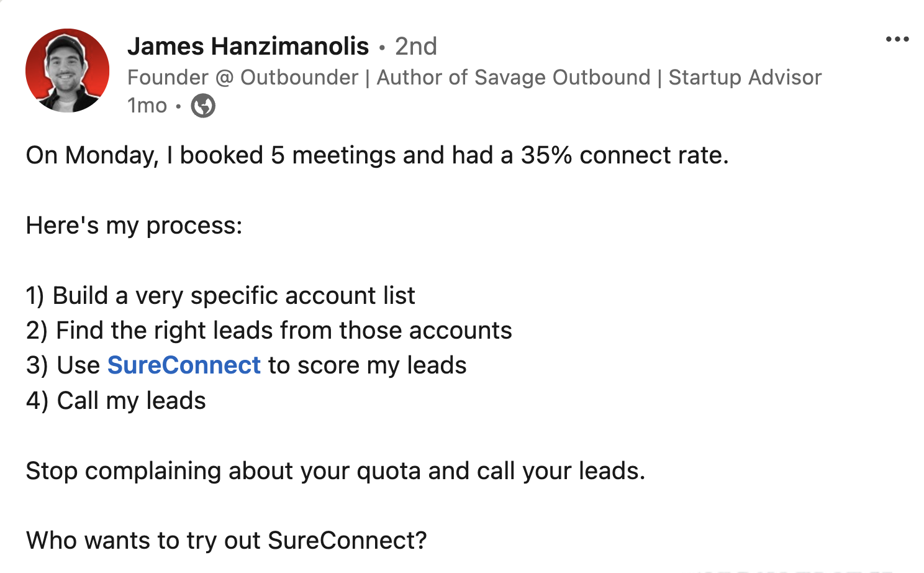Viewport: 924px width, 573px height.
Task: Click the blue SureConnect mention link
Action: [184, 365]
